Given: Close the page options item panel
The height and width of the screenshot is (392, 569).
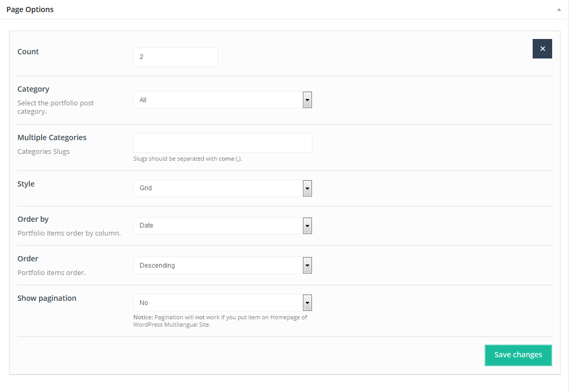Looking at the screenshot, I should pyautogui.click(x=542, y=48).
